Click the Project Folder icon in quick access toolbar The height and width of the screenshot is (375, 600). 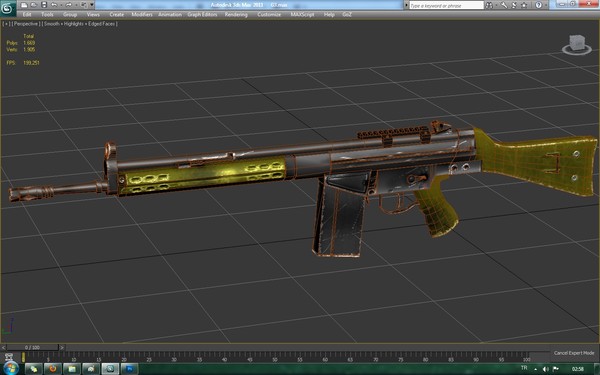[83, 5]
